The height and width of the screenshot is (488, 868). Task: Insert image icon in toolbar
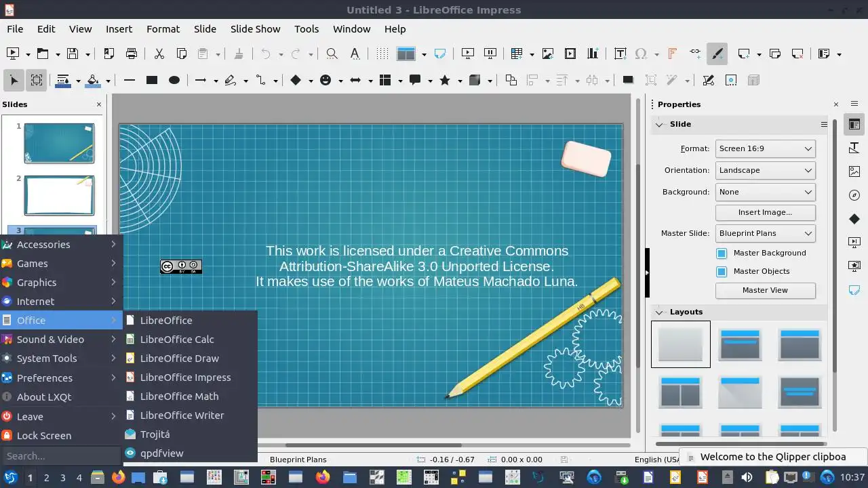point(548,54)
